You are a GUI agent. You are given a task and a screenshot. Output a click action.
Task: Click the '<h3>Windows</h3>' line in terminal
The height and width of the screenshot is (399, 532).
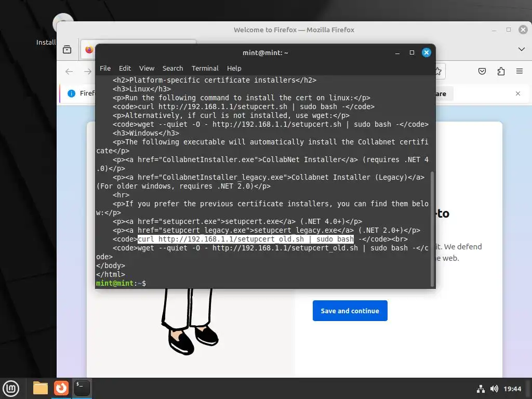point(146,133)
